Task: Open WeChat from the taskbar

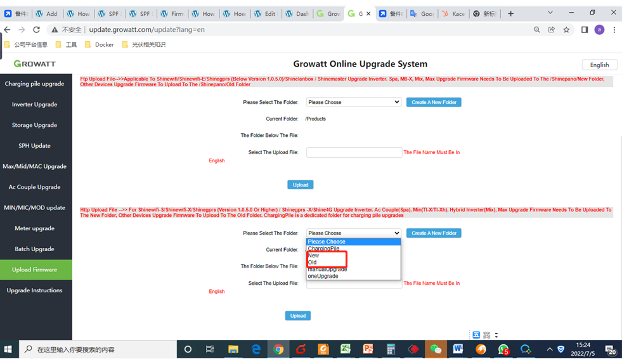Action: [x=436, y=349]
